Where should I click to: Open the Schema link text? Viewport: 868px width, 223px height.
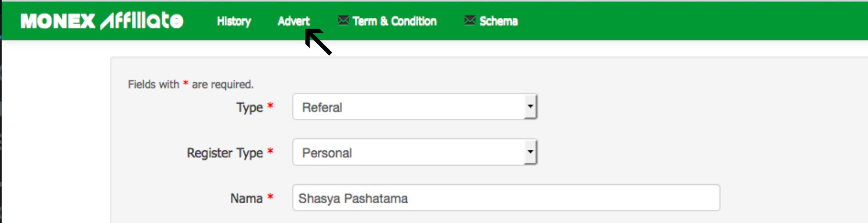tap(498, 21)
